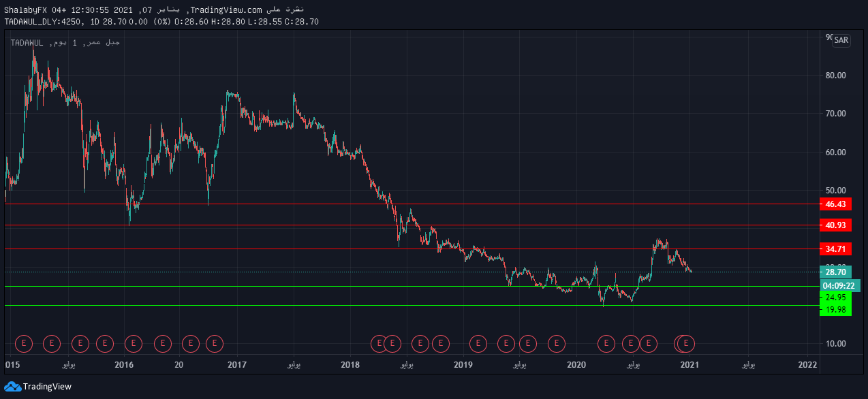Click the 2017 year label on time axis
Screen dimensions: 868x399
(x=236, y=365)
